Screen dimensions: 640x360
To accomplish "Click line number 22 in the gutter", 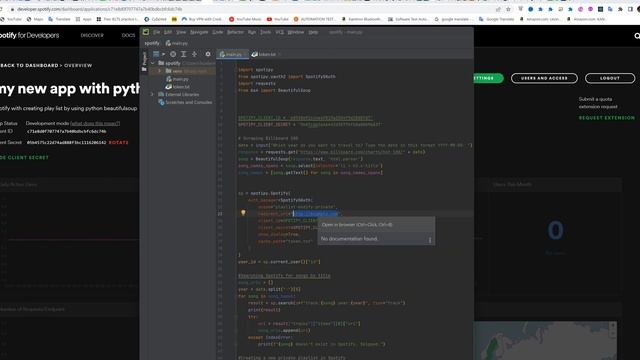I will (220, 213).
